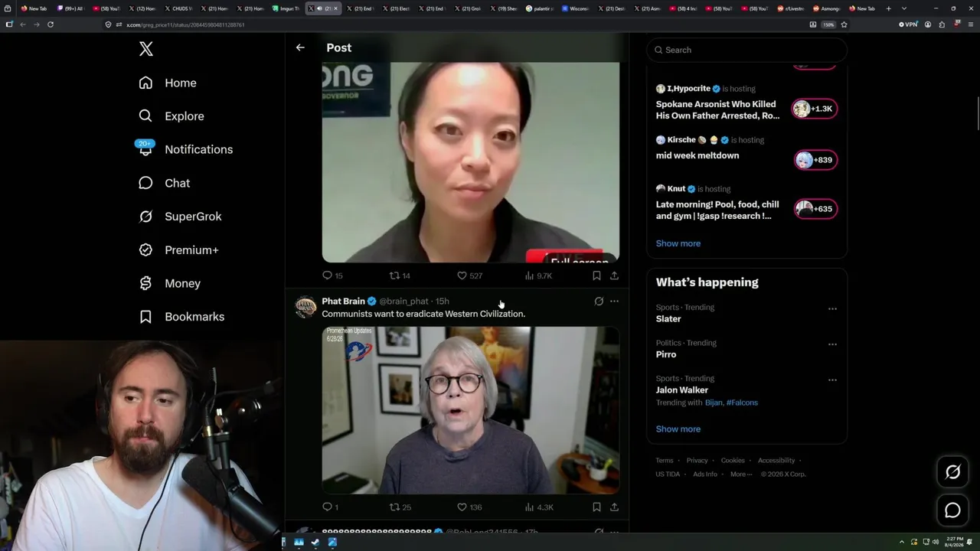The image size is (980, 551).
Task: Bookmark this page with the star icon
Action: [x=844, y=24]
